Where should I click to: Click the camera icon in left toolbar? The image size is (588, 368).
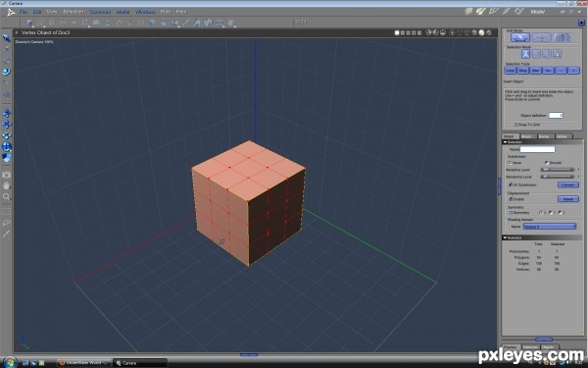coord(7,175)
